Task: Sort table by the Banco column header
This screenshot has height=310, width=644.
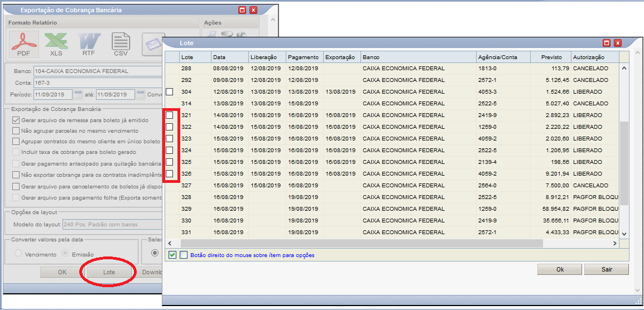Action: [418, 57]
